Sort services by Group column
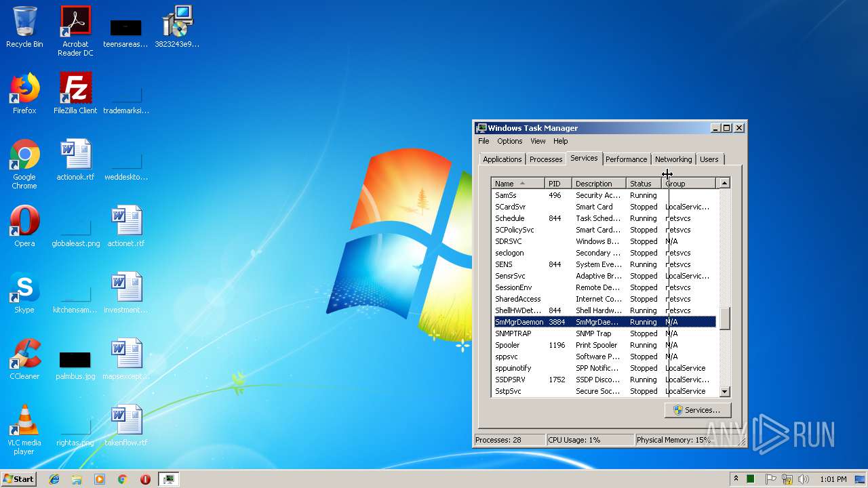The width and height of the screenshot is (868, 488). point(689,184)
